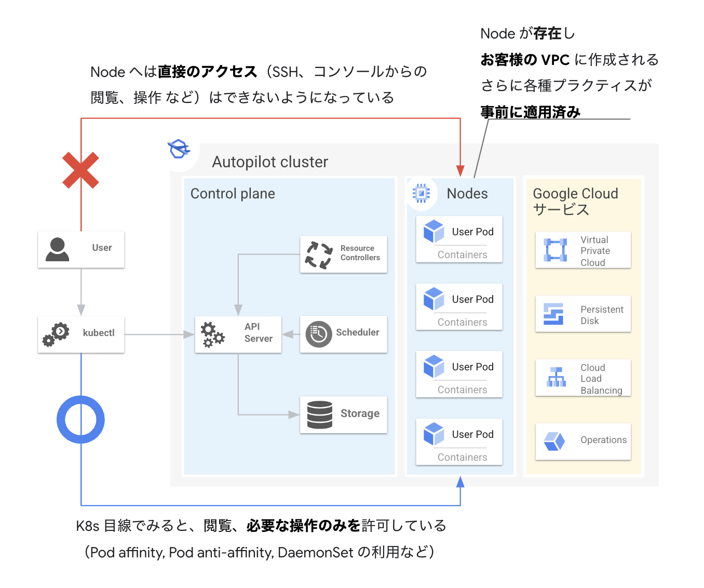Click the last "User Pod" text
The image size is (704, 588).
click(472, 435)
